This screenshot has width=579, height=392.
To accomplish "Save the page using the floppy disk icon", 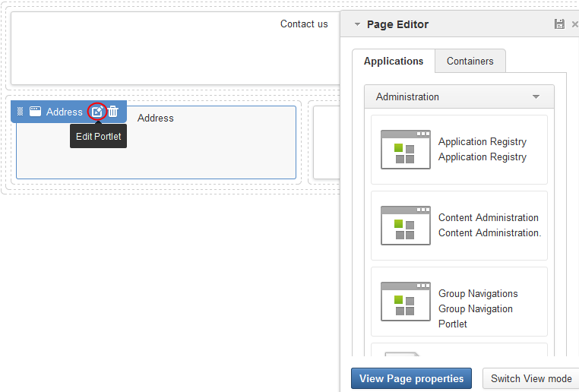I will [x=559, y=24].
